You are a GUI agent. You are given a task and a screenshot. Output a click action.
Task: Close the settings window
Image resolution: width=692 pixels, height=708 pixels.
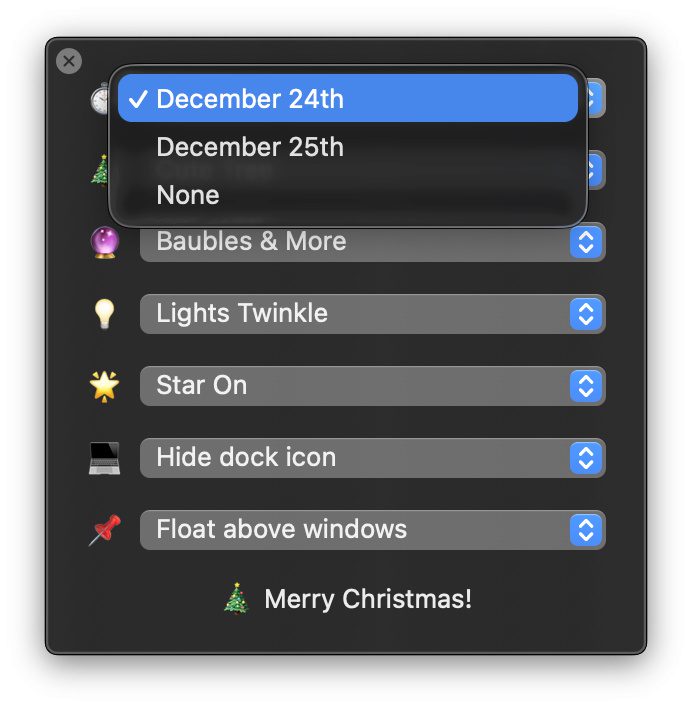coord(69,62)
